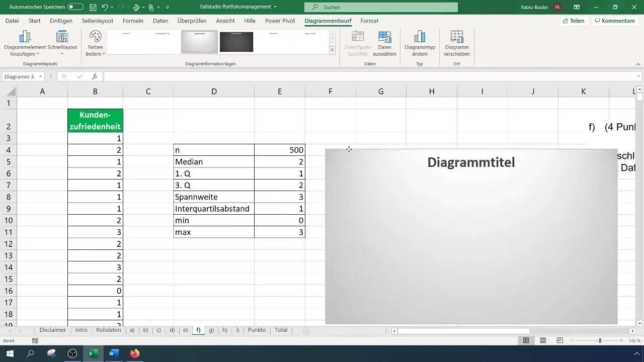The image size is (644, 362).
Task: Click the Redo arrow icon
Action: click(x=120, y=7)
